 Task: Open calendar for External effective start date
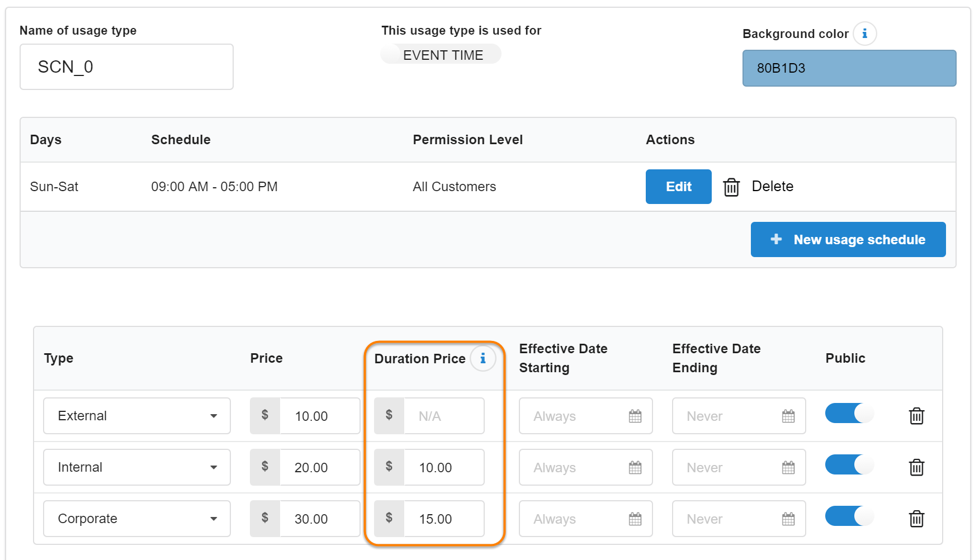pos(635,416)
